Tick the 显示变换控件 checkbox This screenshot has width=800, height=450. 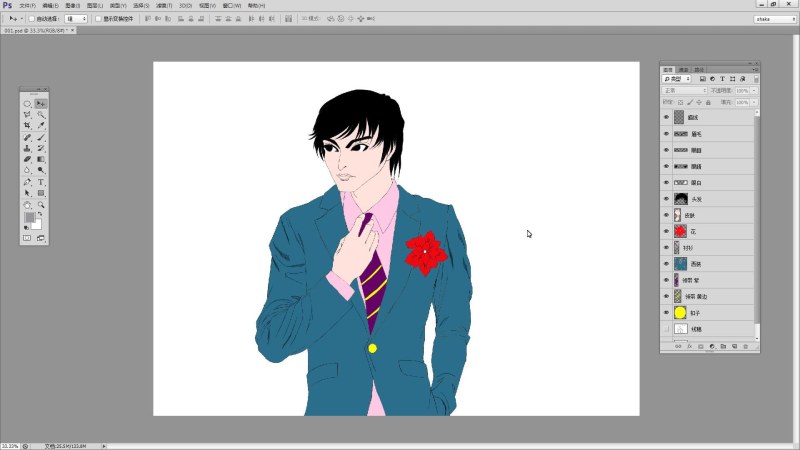point(97,18)
